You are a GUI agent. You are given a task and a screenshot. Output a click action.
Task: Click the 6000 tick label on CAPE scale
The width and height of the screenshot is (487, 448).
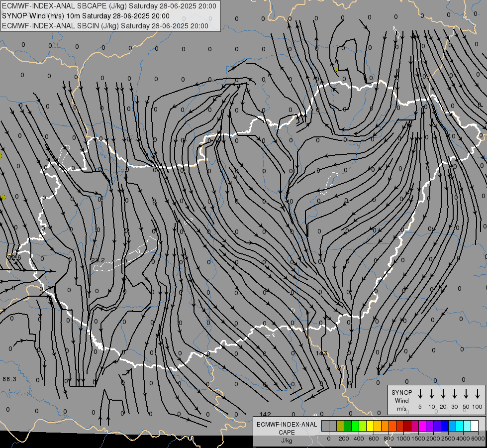(478, 439)
